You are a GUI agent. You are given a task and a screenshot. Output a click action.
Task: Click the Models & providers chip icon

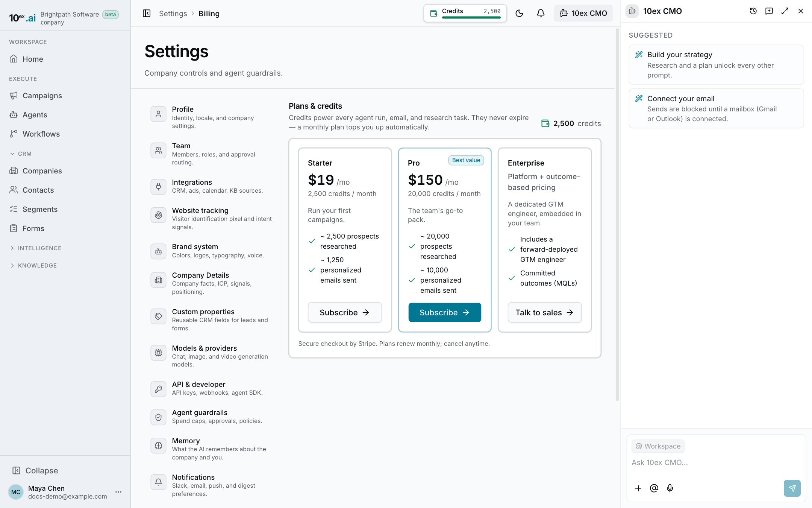159,353
